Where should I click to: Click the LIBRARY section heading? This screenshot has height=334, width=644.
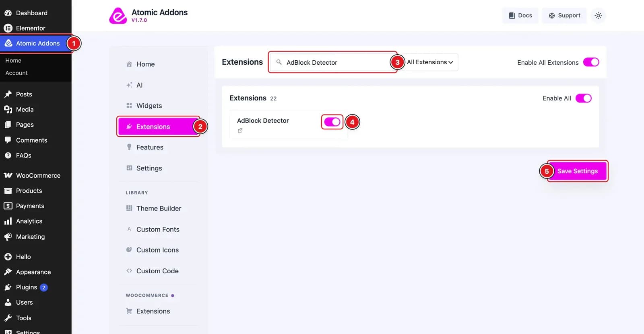click(x=137, y=193)
